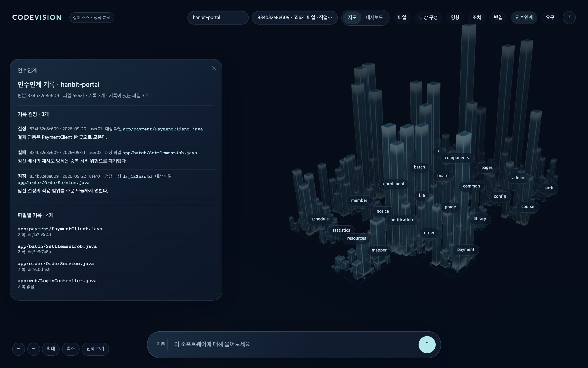Click the mapper label on the map
The height and width of the screenshot is (368, 588).
[x=379, y=250]
